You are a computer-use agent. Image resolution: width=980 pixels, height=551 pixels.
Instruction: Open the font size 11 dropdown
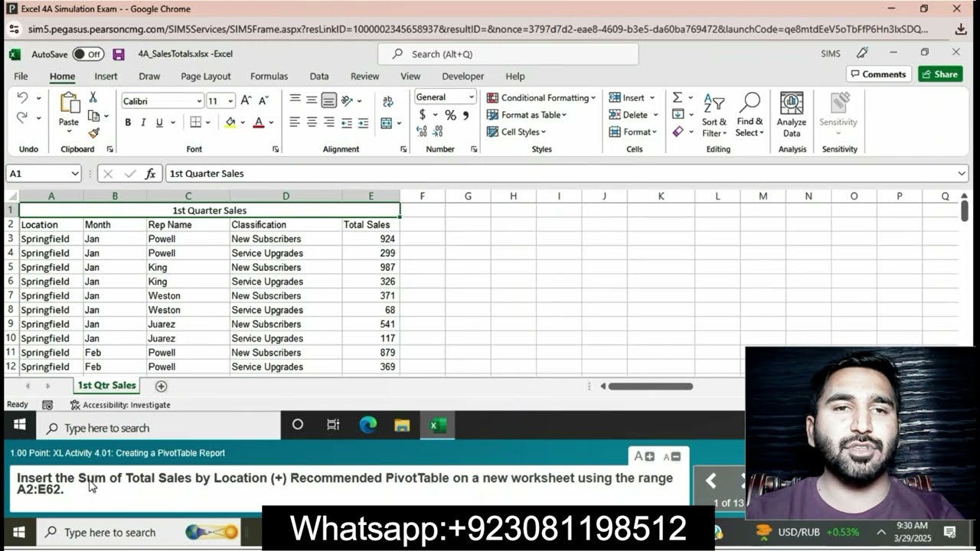[230, 101]
